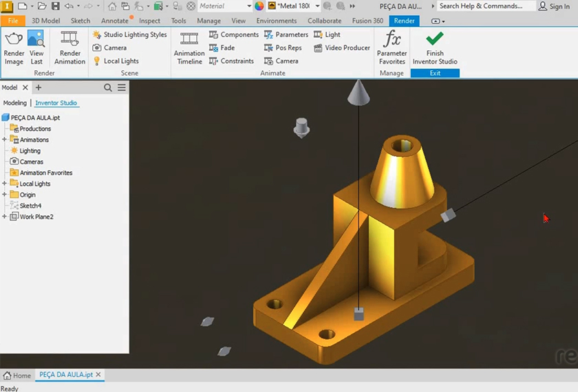Switch browser to Modeling view
This screenshot has height=392, width=578.
coord(15,103)
